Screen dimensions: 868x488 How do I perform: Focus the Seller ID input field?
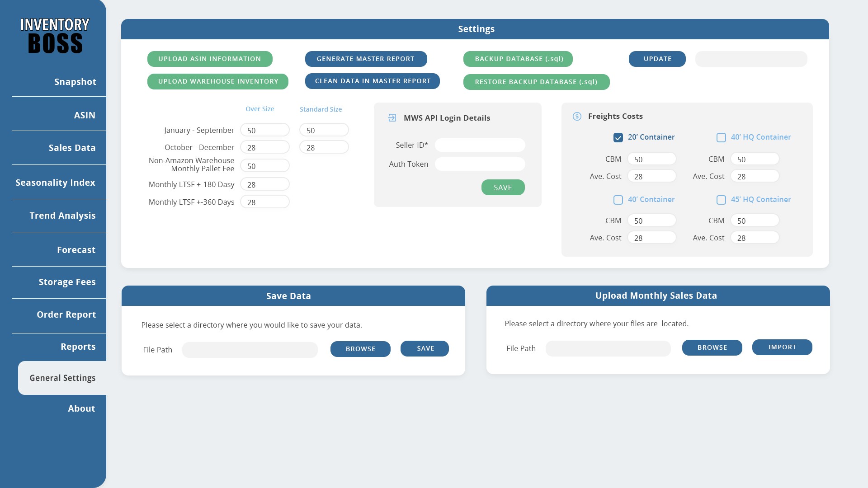pos(480,145)
